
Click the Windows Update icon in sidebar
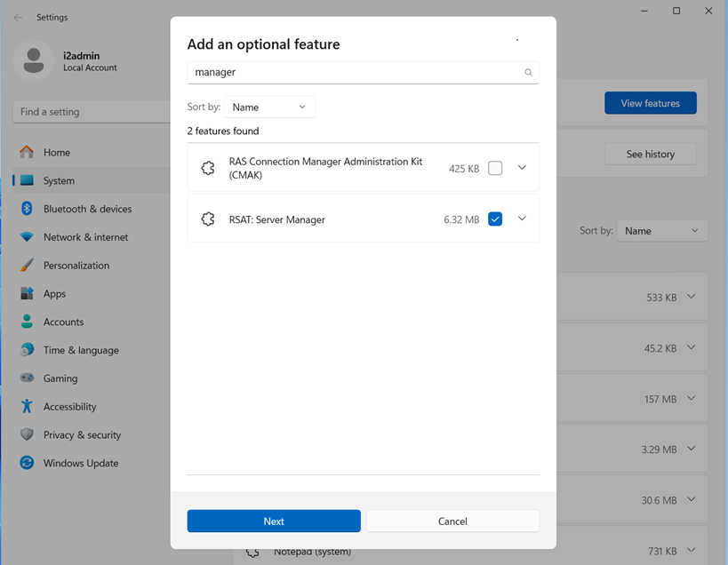click(27, 463)
